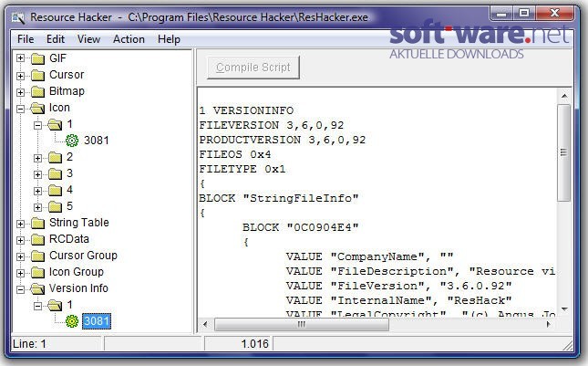Expand Icon subfolder 3
The image size is (588, 366).
coord(38,174)
